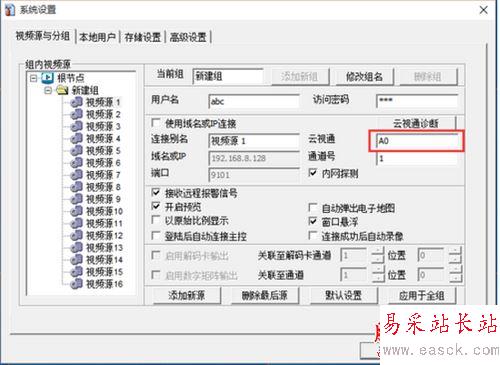Switch to 视频源与分组 tab
The width and height of the screenshot is (500, 365).
(x=43, y=36)
